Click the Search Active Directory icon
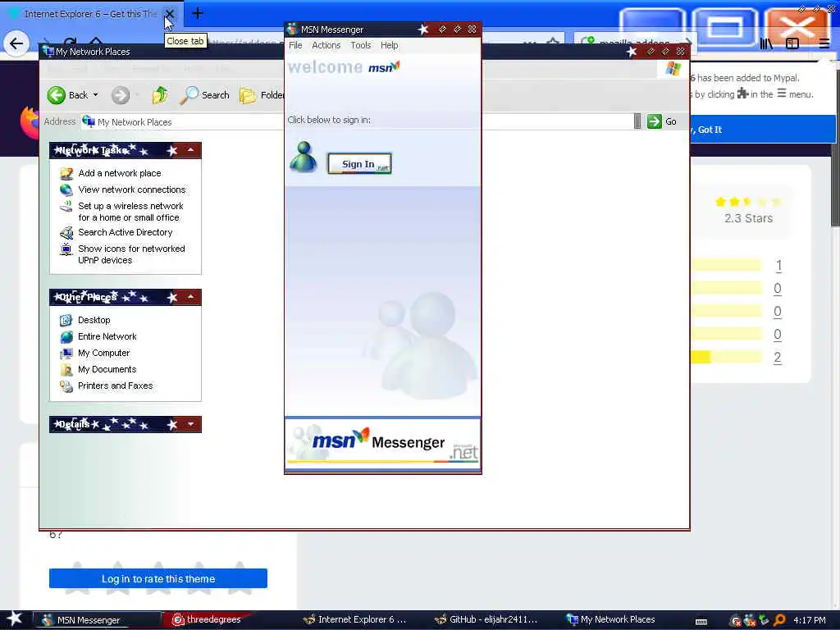Screen dimensions: 840x630 pyautogui.click(x=66, y=233)
